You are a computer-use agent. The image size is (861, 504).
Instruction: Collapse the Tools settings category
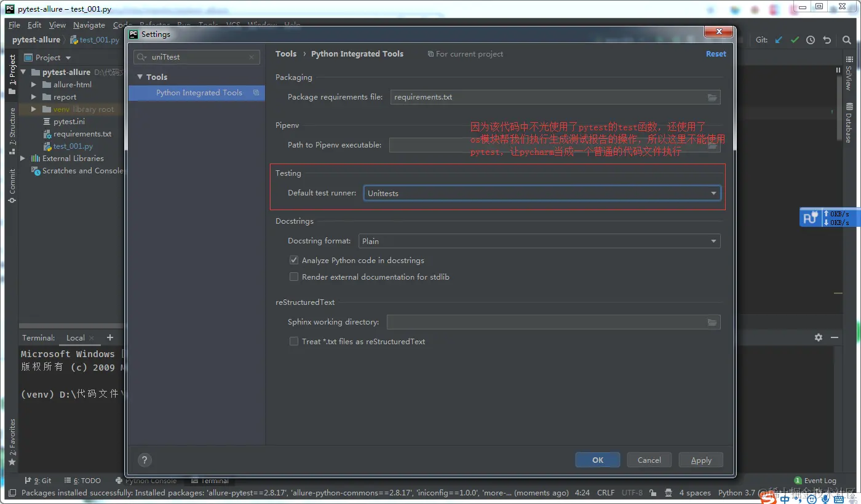[x=140, y=77]
